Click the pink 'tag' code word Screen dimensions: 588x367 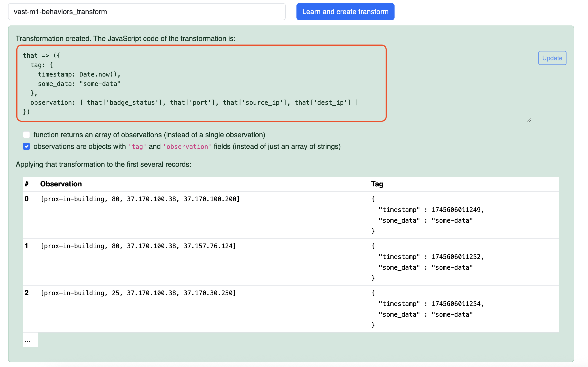(137, 147)
